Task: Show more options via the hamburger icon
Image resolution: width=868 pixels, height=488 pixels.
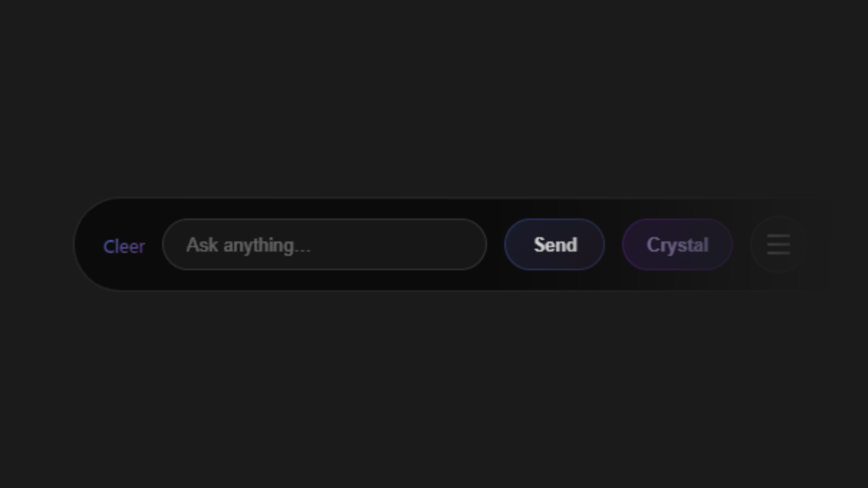Action: click(778, 244)
